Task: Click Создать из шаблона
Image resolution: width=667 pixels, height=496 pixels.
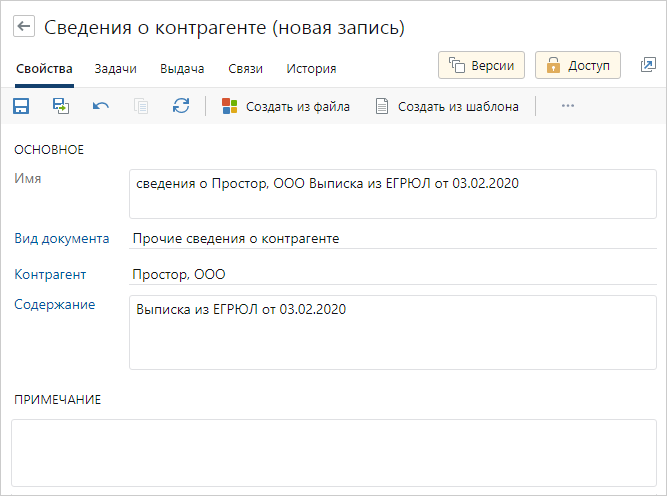Action: tap(447, 106)
